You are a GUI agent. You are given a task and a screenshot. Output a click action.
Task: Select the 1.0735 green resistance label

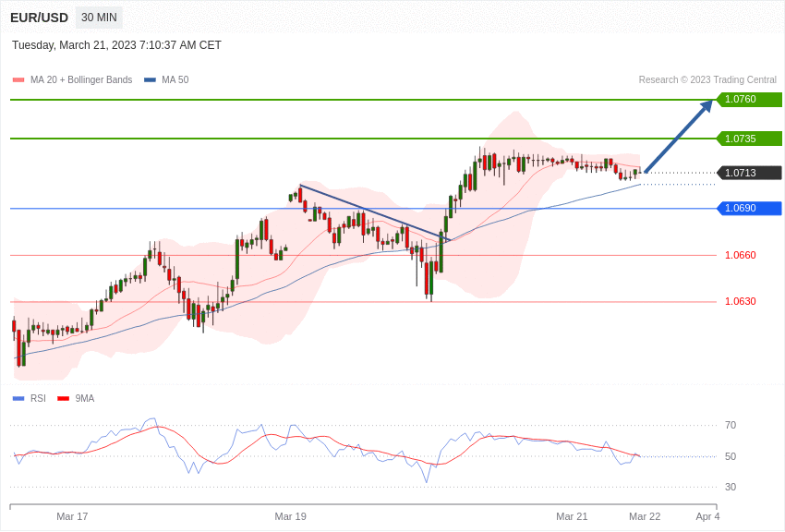(749, 139)
